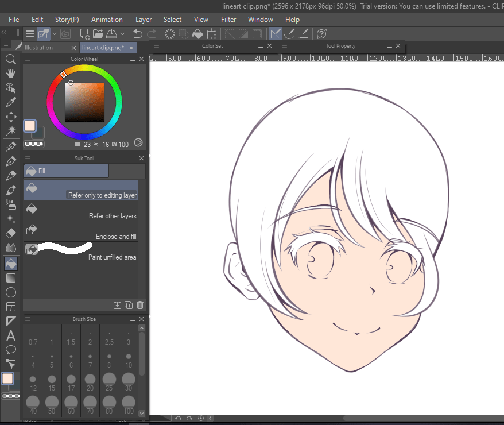Click the Undo icon in the toolbar
Image resolution: width=504 pixels, height=425 pixels.
[x=138, y=34]
